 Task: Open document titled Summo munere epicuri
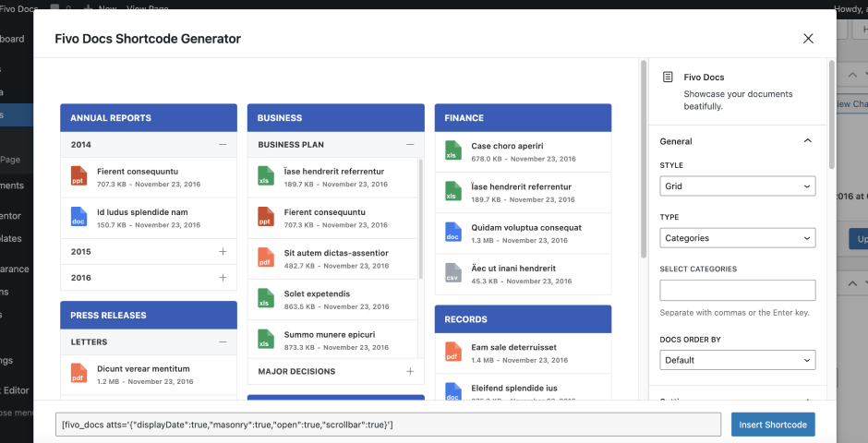point(330,335)
